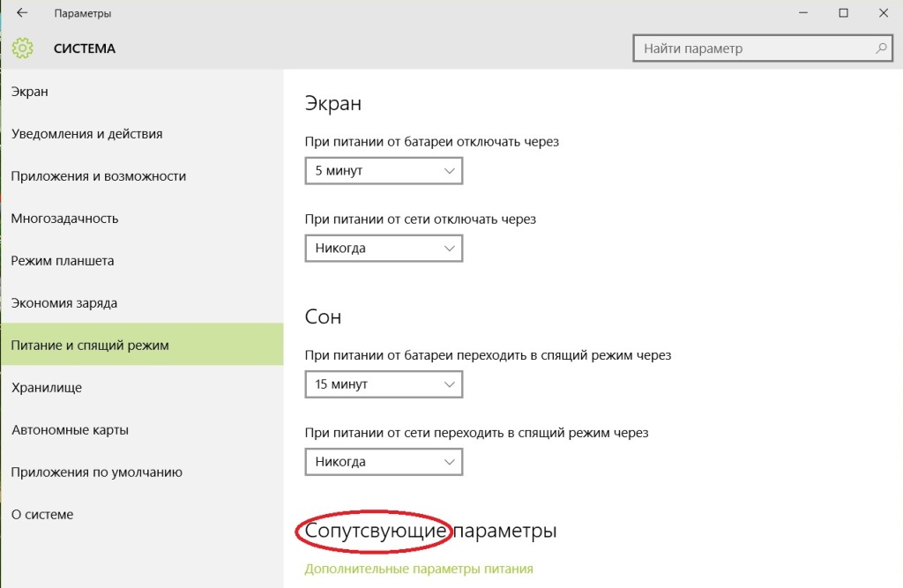Select Режим планшета in sidebar
Image resolution: width=903 pixels, height=588 pixels.
pyautogui.click(x=63, y=261)
